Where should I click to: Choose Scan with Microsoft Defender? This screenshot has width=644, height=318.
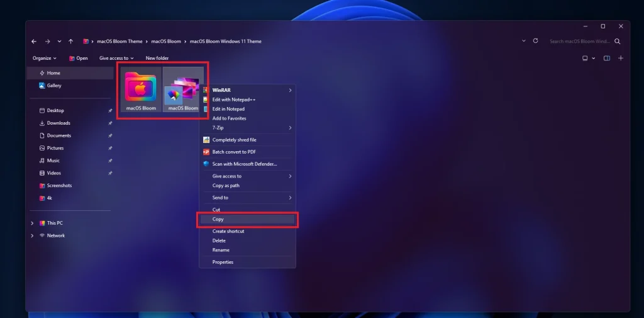(x=247, y=164)
